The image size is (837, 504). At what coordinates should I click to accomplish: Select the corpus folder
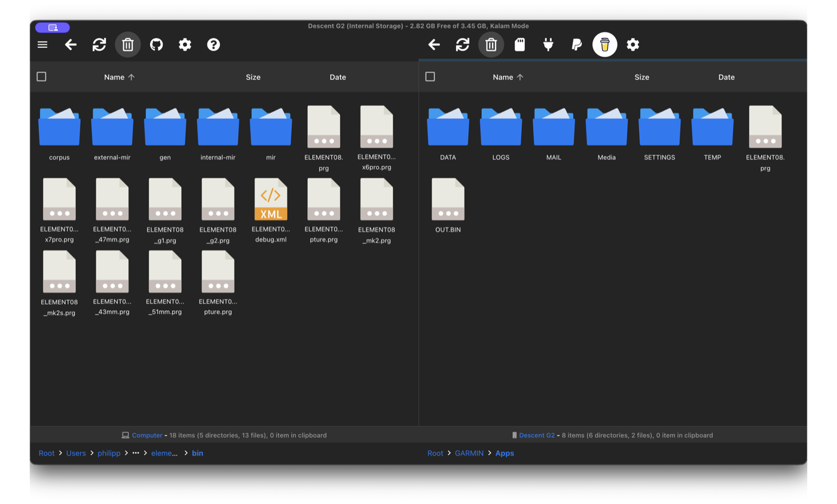coord(59,134)
